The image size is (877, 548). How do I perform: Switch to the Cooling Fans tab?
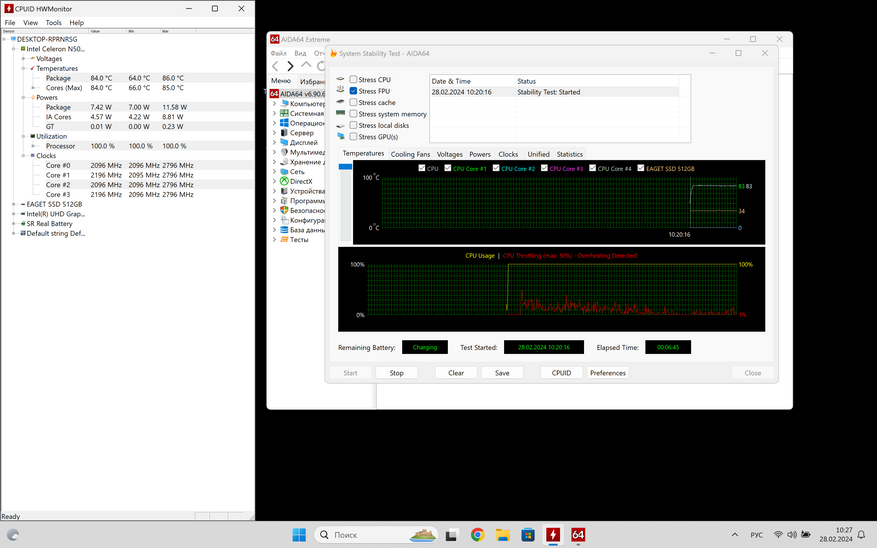(410, 154)
